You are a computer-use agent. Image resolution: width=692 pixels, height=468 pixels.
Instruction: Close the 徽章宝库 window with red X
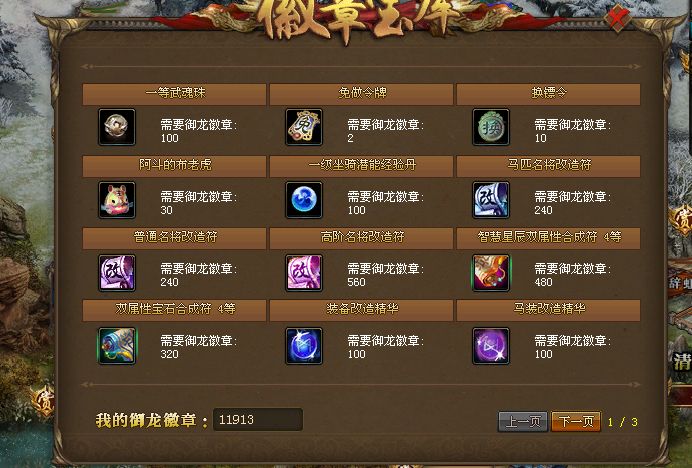617,19
